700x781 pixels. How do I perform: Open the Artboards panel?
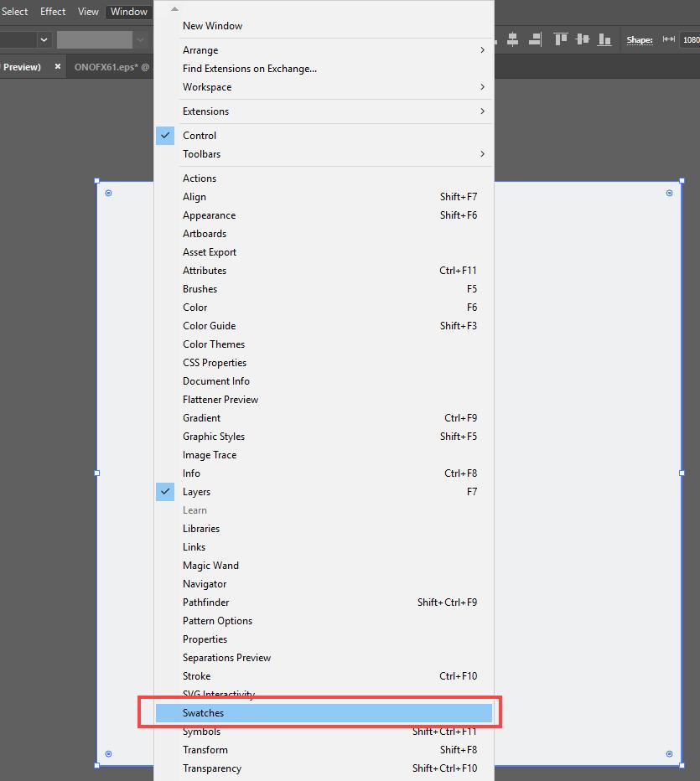[x=324, y=234]
